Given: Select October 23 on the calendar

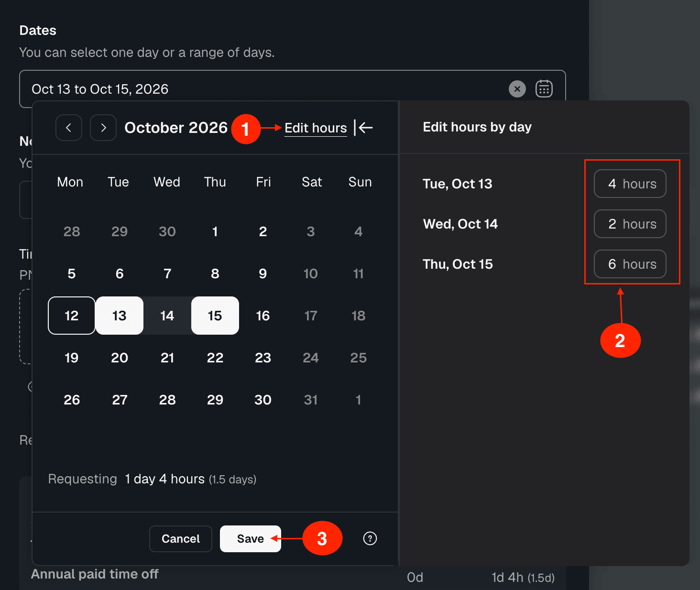Looking at the screenshot, I should 263,358.
